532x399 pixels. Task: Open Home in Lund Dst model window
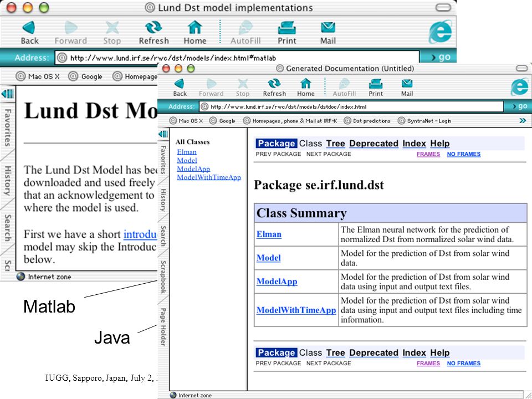[x=195, y=33]
